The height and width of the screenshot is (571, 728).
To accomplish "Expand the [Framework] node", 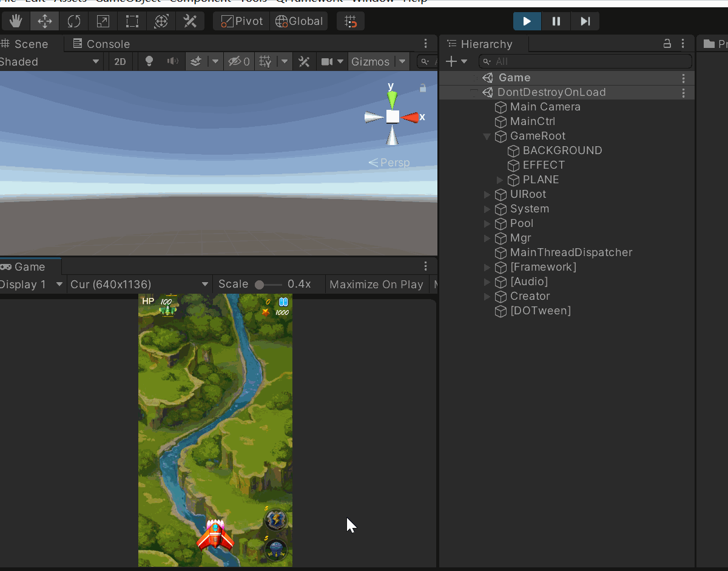I will [x=487, y=268].
